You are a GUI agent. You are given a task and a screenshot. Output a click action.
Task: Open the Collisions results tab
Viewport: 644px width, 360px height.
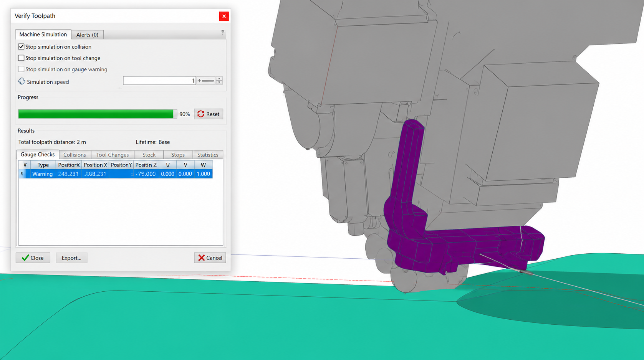(x=74, y=155)
